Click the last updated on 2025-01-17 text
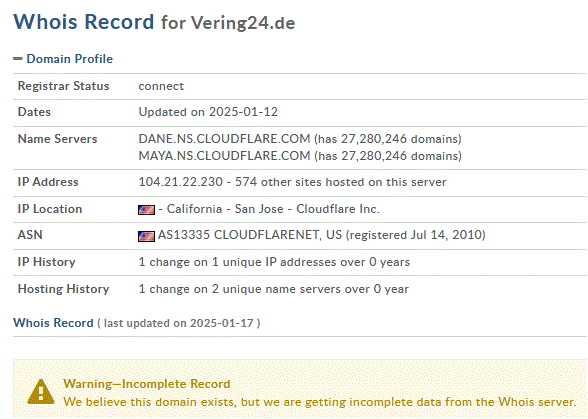 click(x=178, y=323)
